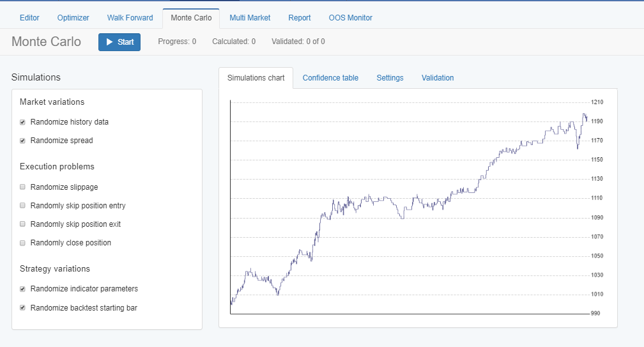Open the Editor tab
644x347 pixels.
click(x=29, y=18)
